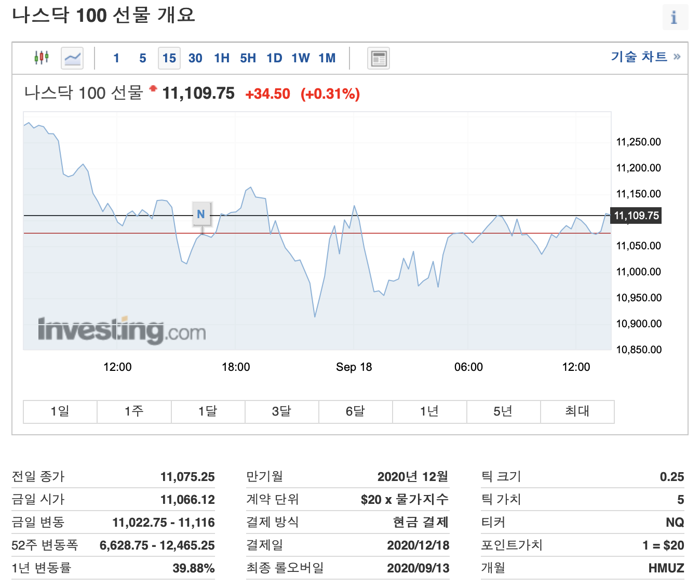Show the 1일 time range
Image resolution: width=700 pixels, height=588 pixels.
point(60,411)
